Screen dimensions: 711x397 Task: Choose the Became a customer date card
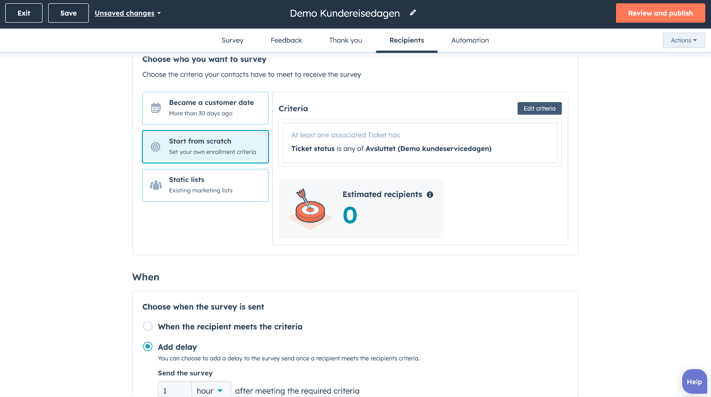205,108
